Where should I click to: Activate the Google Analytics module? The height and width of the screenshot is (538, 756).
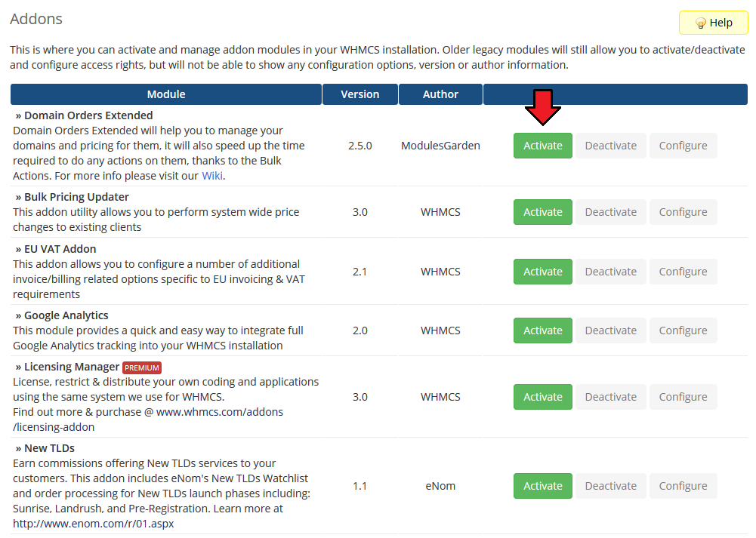coord(542,330)
